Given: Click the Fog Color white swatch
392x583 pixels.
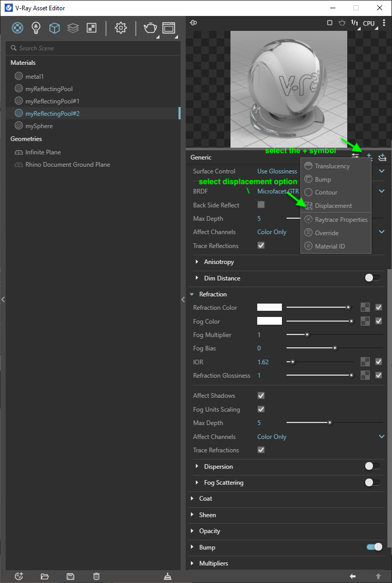Looking at the screenshot, I should point(270,321).
